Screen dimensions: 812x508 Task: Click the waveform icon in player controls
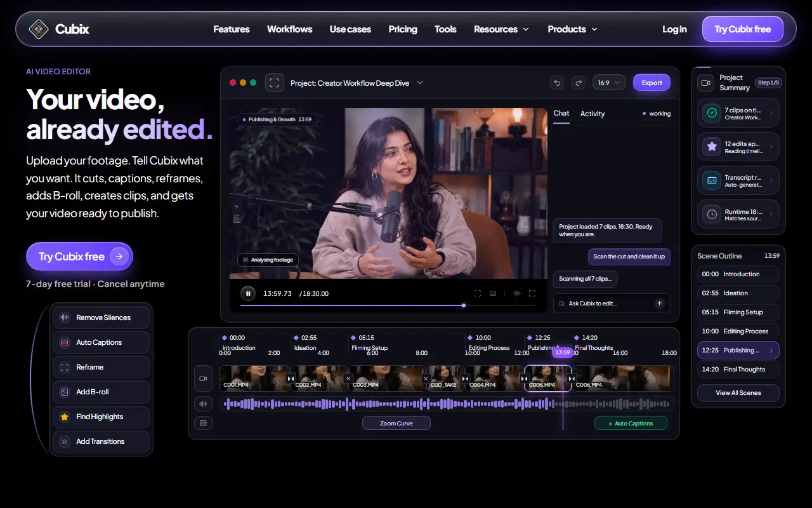516,293
